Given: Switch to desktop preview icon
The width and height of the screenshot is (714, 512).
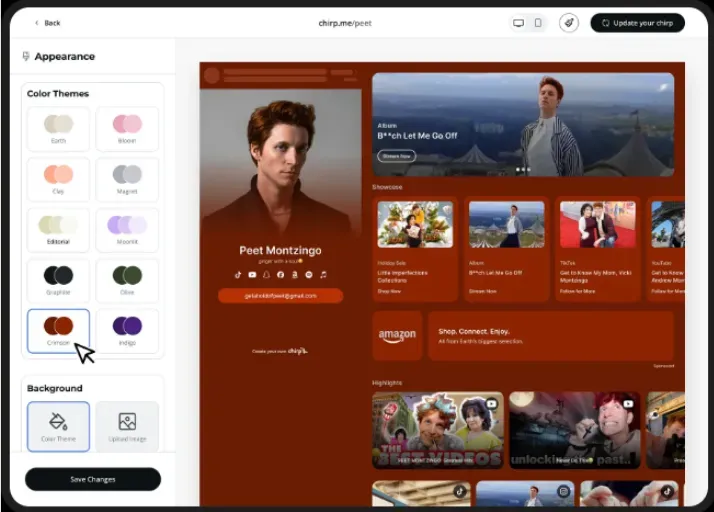Looking at the screenshot, I should pyautogui.click(x=518, y=23).
